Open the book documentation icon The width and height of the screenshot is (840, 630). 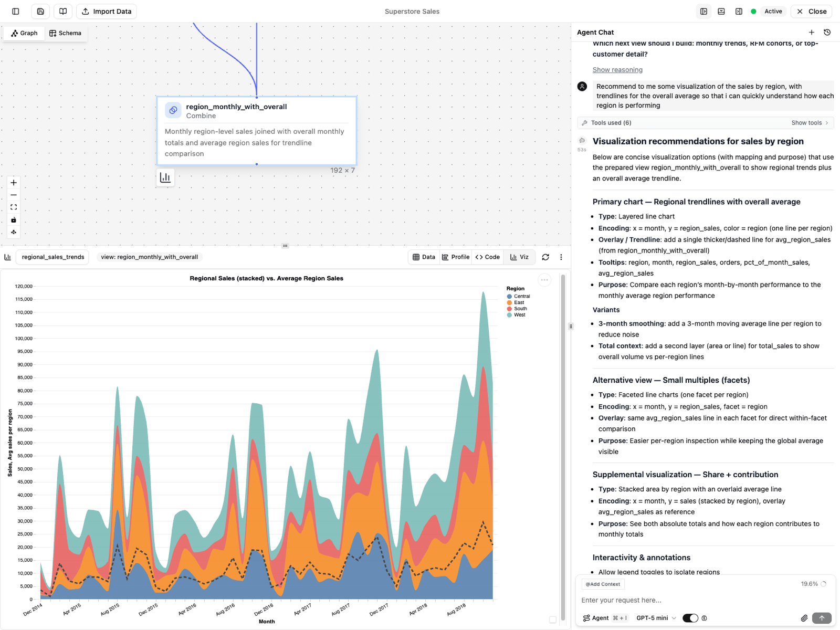point(63,12)
